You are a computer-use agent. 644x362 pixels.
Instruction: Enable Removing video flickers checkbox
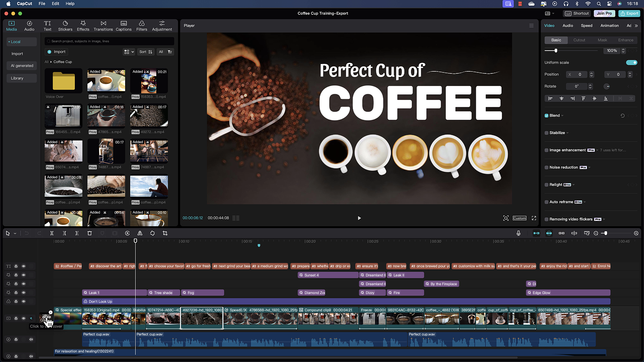tap(546, 219)
